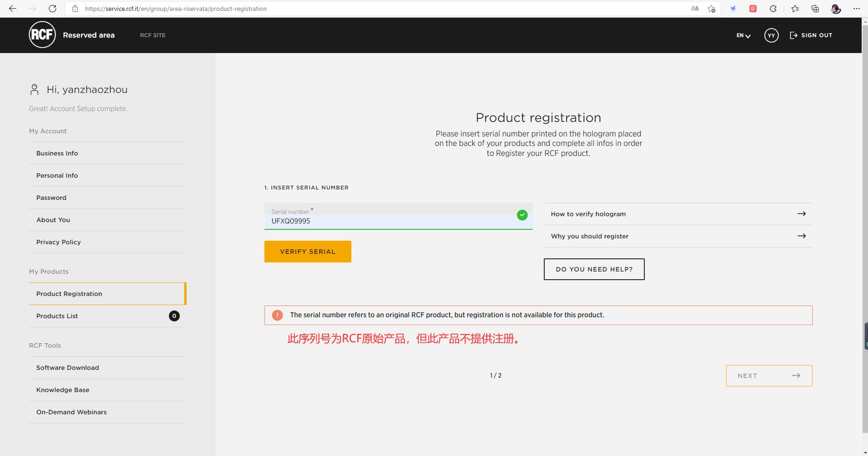Open the browser Favorites list icon

click(795, 9)
